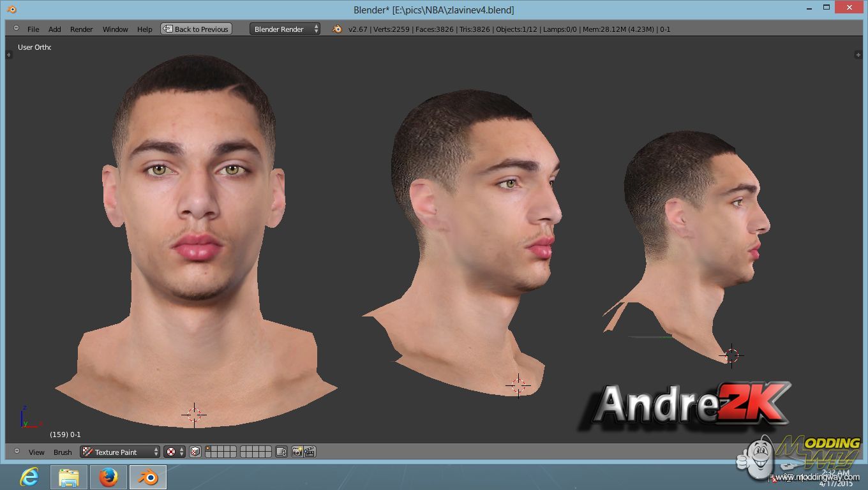Render OpenGL snapshot with camera icon
The width and height of the screenshot is (868, 490).
pyautogui.click(x=297, y=452)
